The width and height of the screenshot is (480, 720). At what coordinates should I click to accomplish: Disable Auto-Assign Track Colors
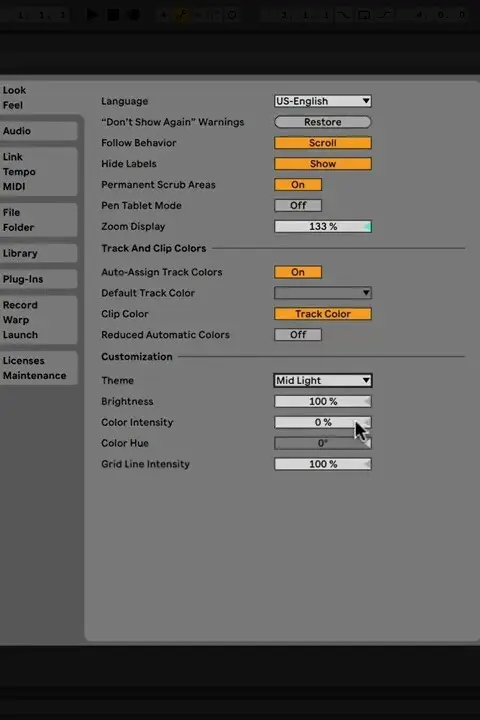(x=298, y=272)
